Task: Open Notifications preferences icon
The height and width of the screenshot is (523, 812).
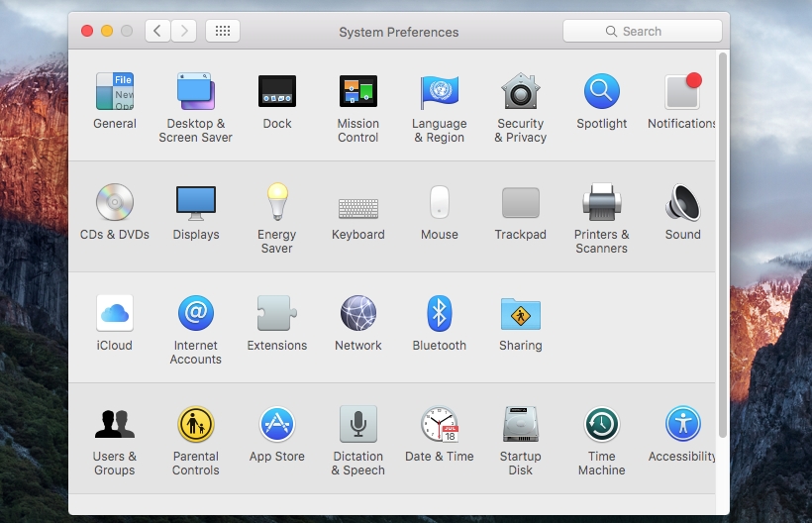Action: pyautogui.click(x=683, y=91)
